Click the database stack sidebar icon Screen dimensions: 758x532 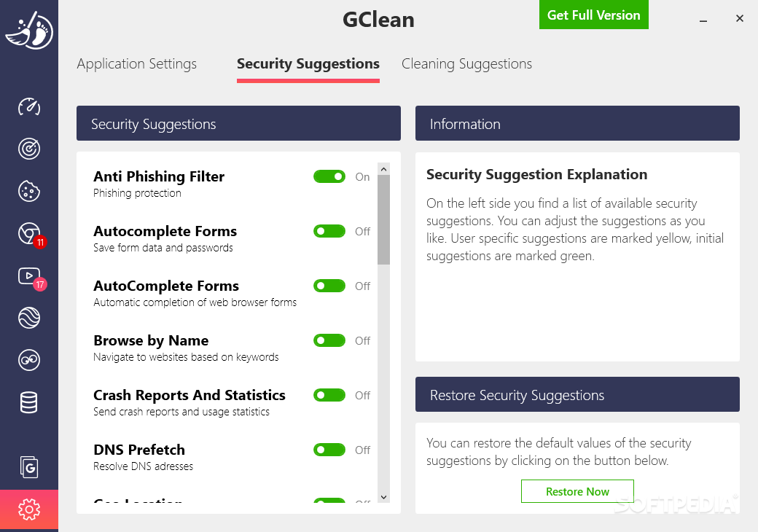(29, 402)
